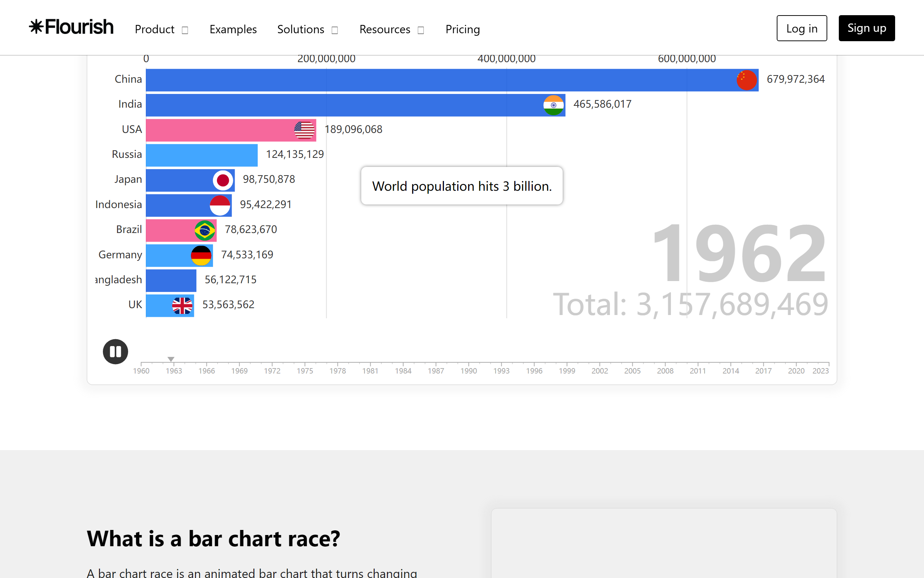The height and width of the screenshot is (578, 924).
Task: Click the Russia bar in the chart
Action: click(x=202, y=155)
